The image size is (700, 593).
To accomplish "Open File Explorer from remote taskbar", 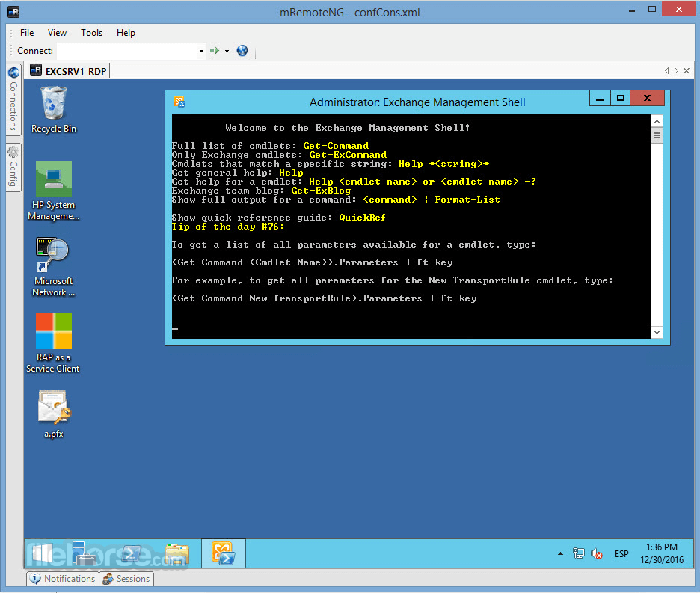I will [177, 553].
